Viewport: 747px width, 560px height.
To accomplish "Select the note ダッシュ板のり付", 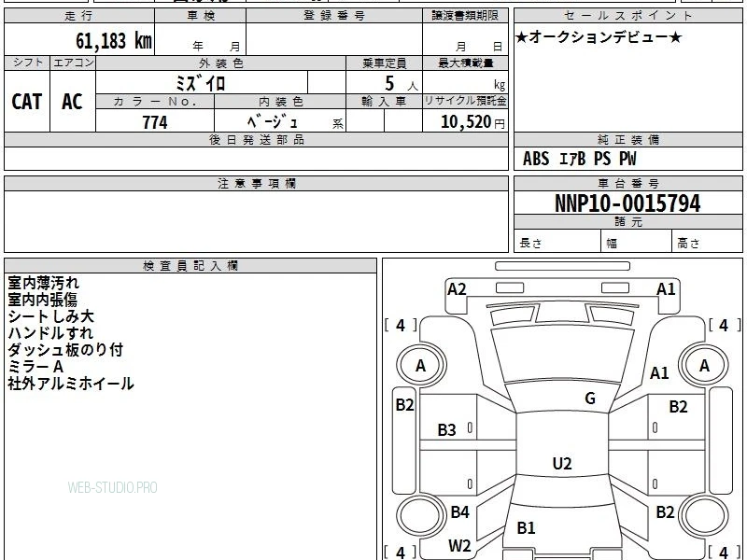I will 65,350.
